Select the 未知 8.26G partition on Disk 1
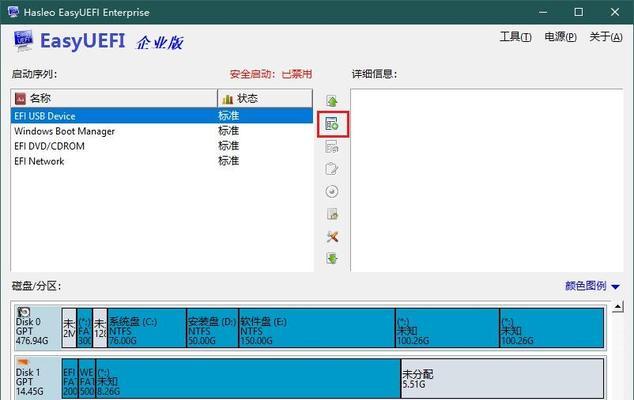 [x=248, y=377]
